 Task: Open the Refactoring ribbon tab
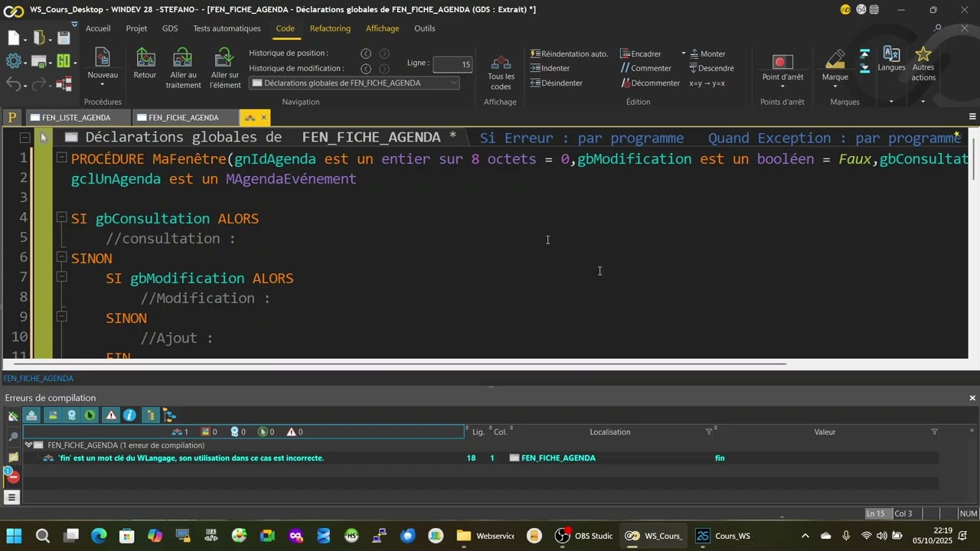(x=330, y=28)
